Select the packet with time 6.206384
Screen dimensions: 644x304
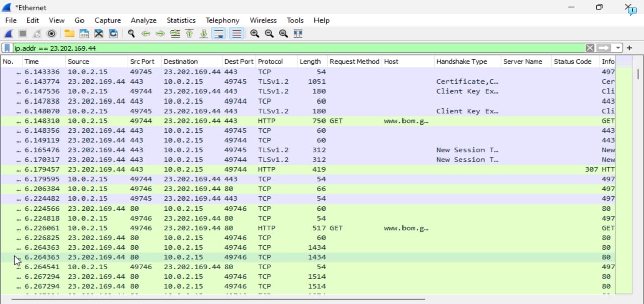(308, 189)
